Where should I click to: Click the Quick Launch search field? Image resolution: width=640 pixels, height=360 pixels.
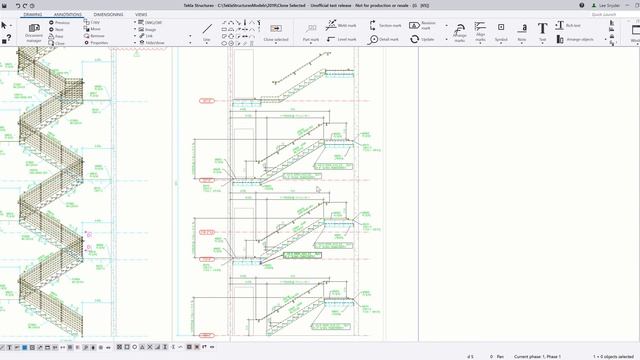point(614,15)
